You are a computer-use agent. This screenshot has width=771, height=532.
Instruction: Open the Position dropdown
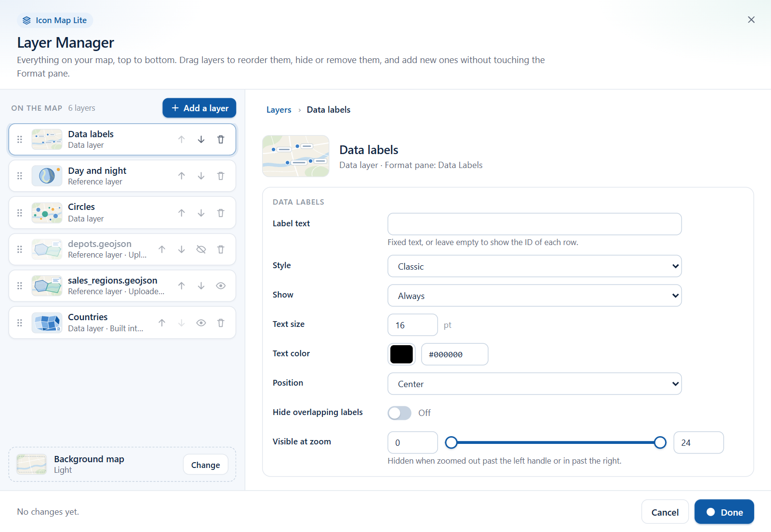pyautogui.click(x=534, y=384)
